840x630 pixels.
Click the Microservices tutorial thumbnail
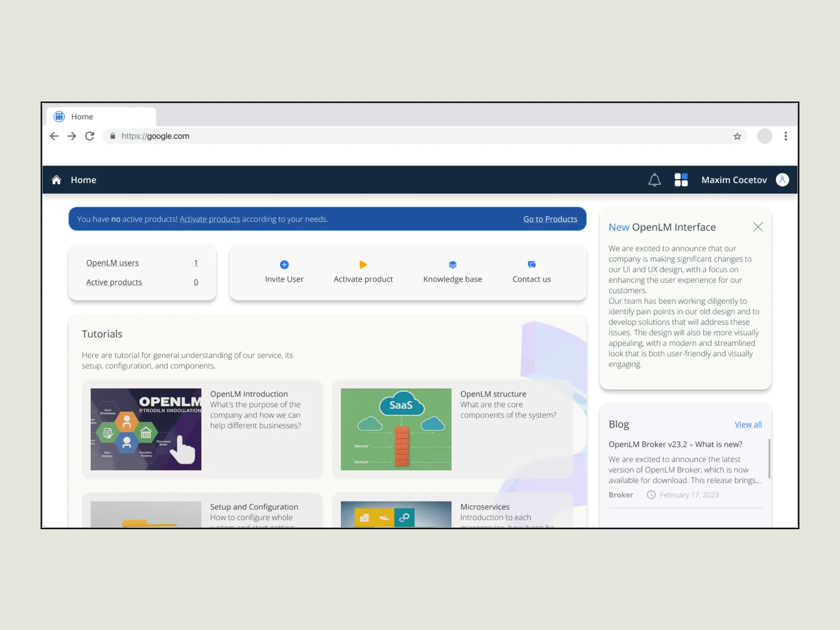click(396, 514)
